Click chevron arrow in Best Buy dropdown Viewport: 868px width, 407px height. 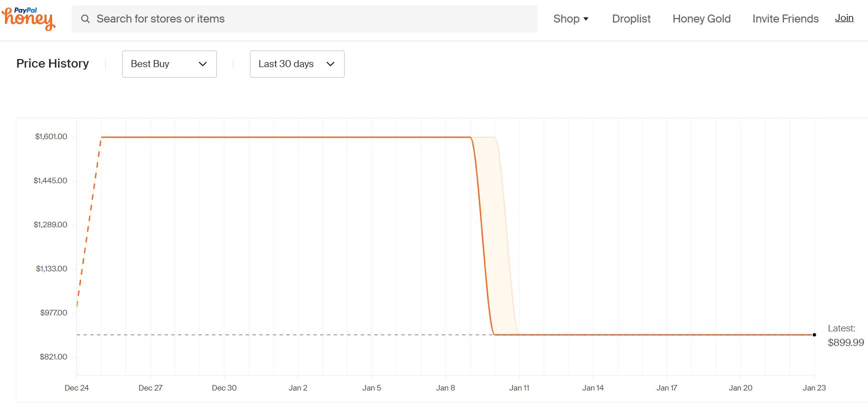pos(203,64)
